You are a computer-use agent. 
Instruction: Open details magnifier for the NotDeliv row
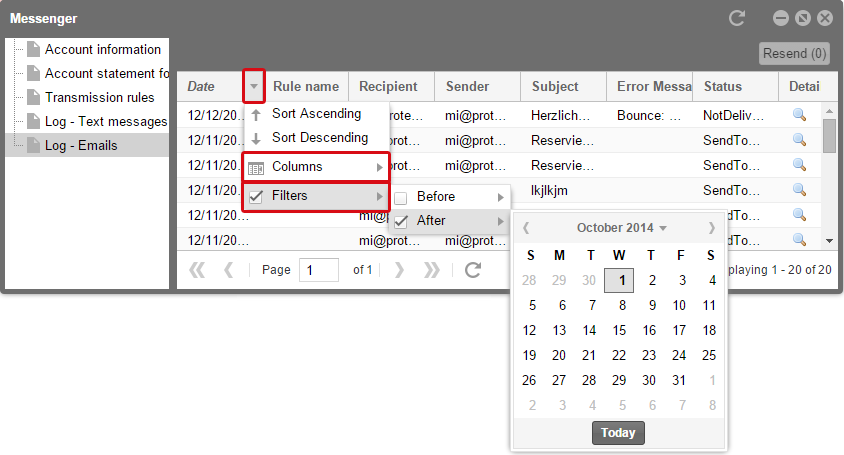[799, 115]
